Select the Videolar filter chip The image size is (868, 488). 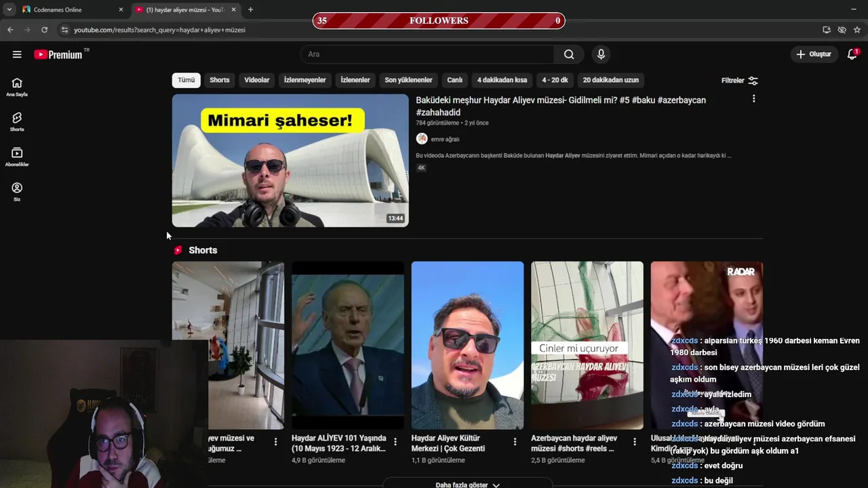(x=257, y=80)
